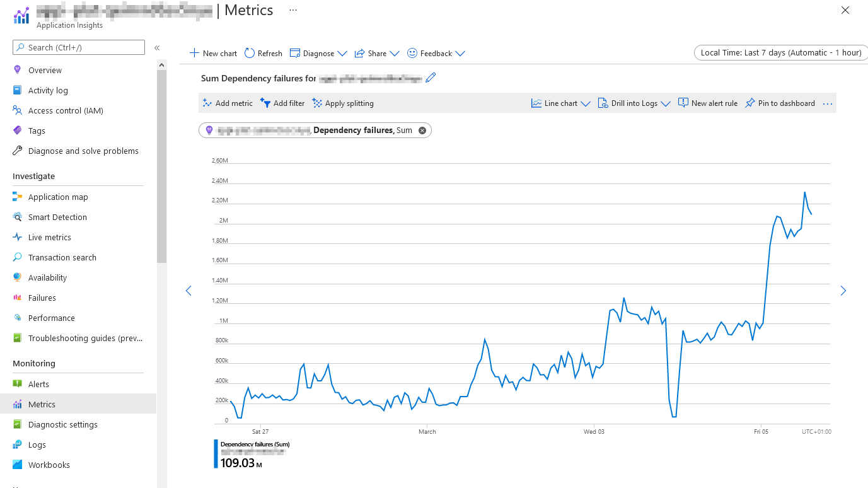Click the blue Dependency failures legend swatch
Screen dimensions: 868x488
click(x=216, y=454)
